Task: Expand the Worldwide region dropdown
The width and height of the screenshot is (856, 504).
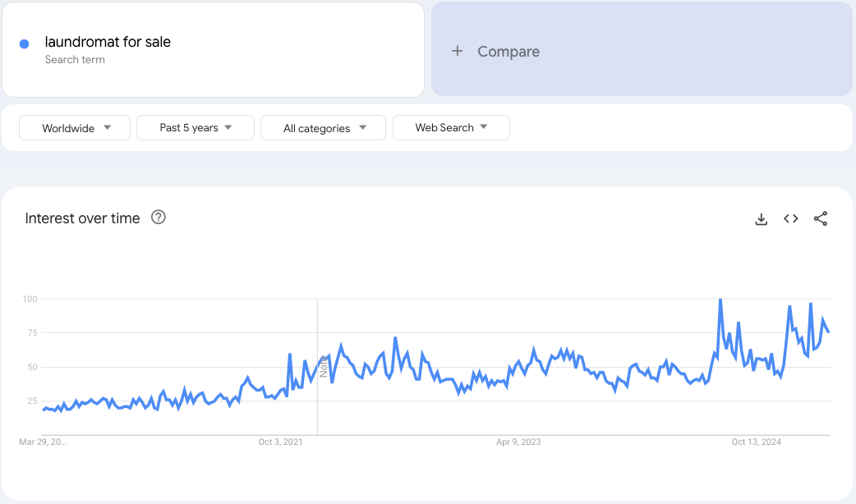Action: click(x=75, y=128)
